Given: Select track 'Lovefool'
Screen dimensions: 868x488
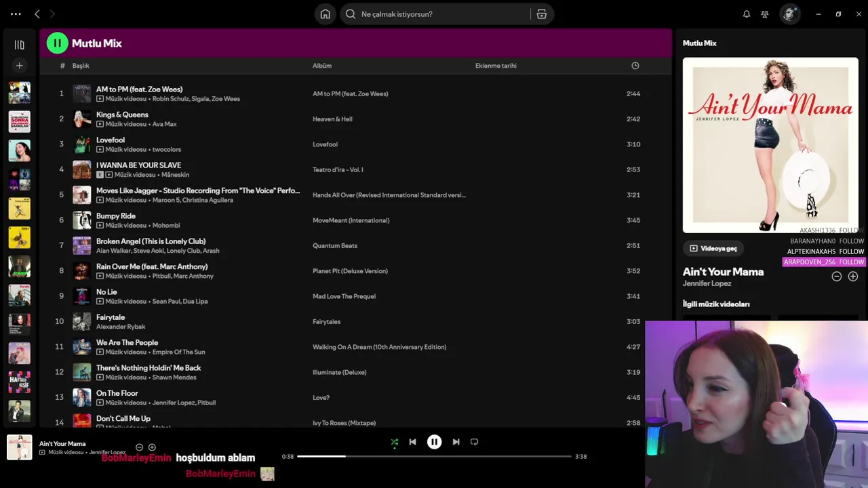Looking at the screenshot, I should (x=111, y=140).
